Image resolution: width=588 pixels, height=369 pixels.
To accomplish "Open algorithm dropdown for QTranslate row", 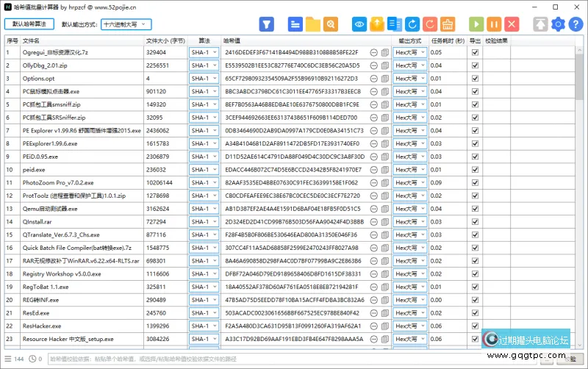I will [204, 234].
